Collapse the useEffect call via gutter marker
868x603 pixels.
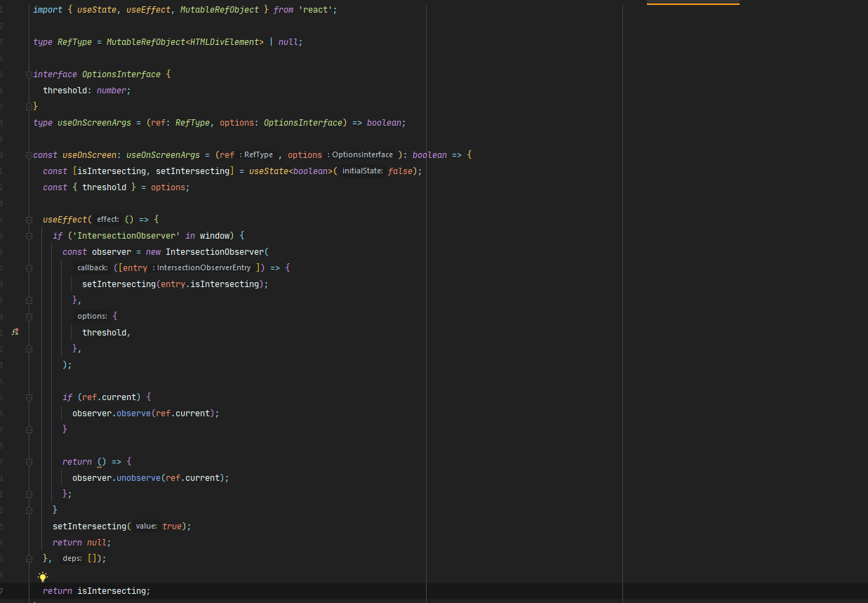29,220
